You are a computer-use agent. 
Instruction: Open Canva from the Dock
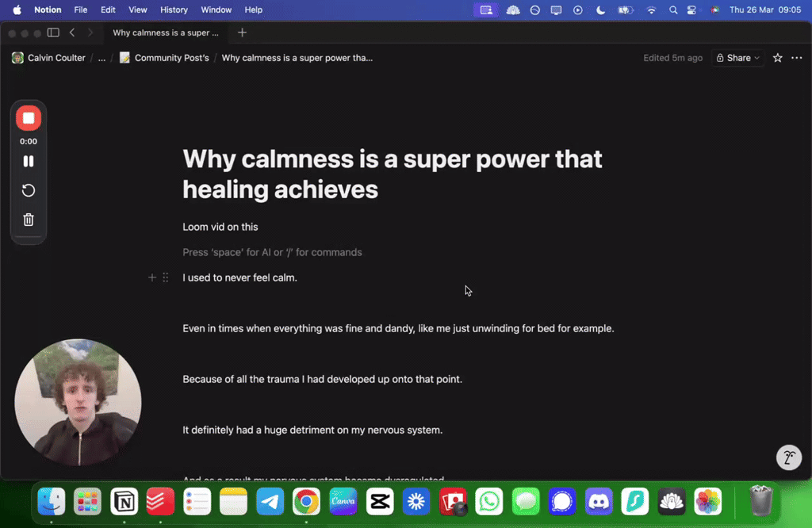(343, 501)
